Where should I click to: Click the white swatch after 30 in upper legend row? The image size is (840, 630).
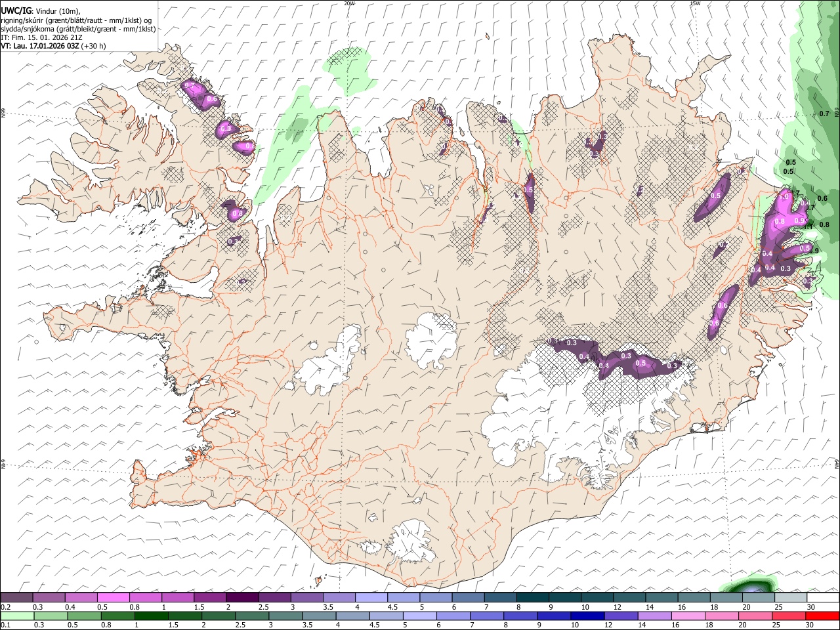tap(822, 598)
